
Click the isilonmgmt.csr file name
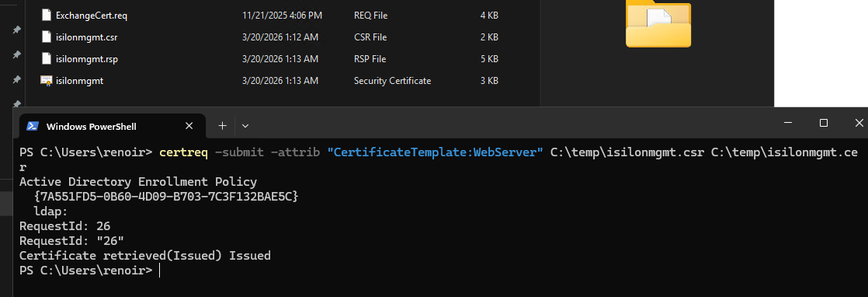[86, 37]
